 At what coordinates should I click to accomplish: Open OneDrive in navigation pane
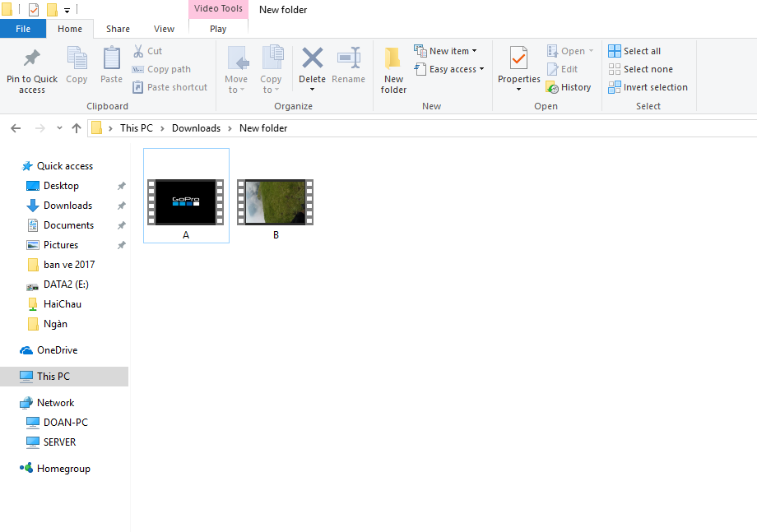pyautogui.click(x=57, y=350)
